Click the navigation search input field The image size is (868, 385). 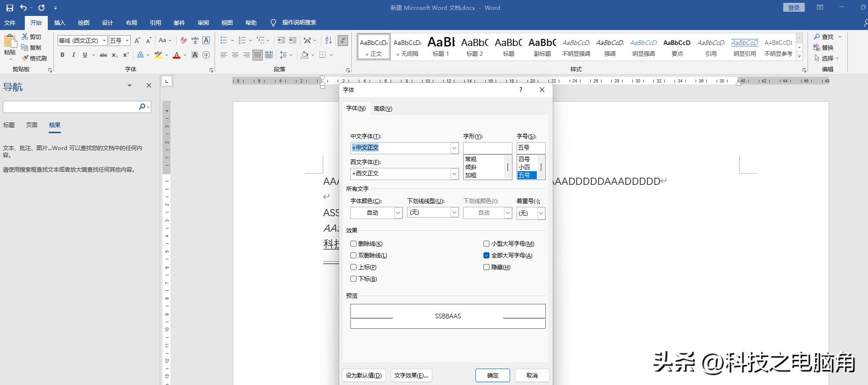point(70,106)
